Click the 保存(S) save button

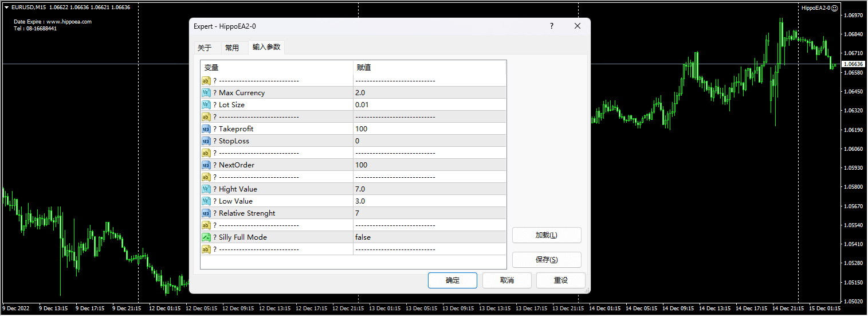tap(546, 260)
